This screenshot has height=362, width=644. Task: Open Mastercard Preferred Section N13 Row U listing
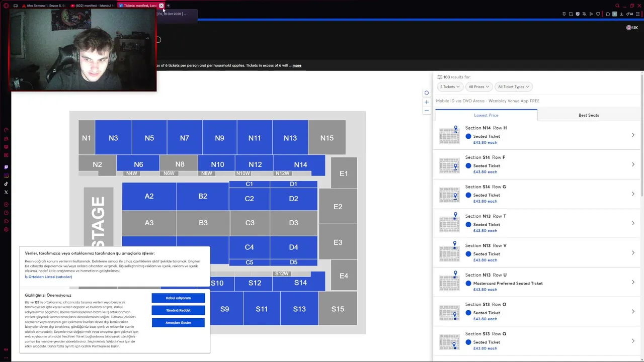537,282
